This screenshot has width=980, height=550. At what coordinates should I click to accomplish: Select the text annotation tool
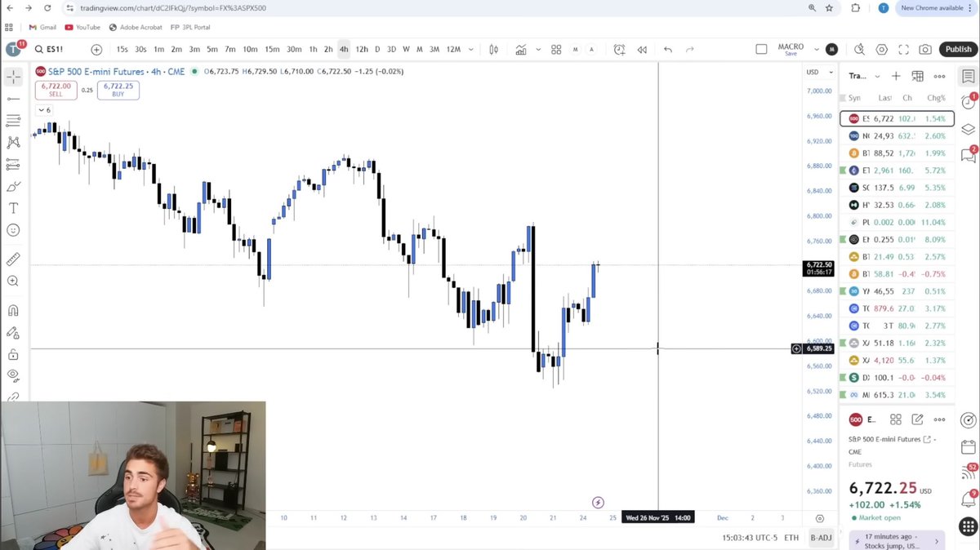click(13, 209)
